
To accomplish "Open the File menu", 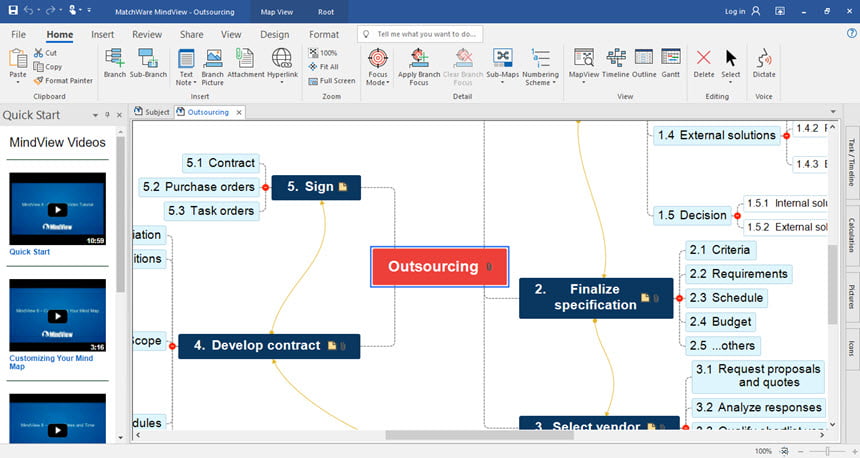I will coord(18,34).
